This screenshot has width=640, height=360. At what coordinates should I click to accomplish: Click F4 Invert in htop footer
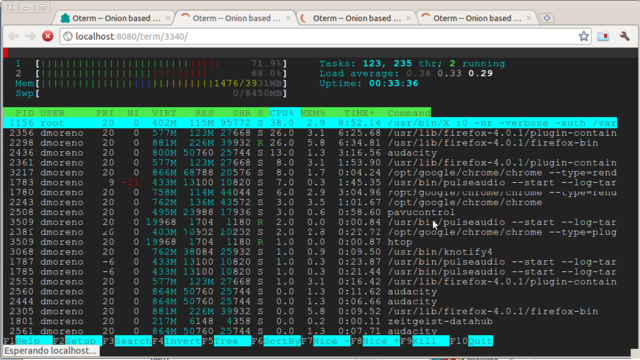point(177,341)
